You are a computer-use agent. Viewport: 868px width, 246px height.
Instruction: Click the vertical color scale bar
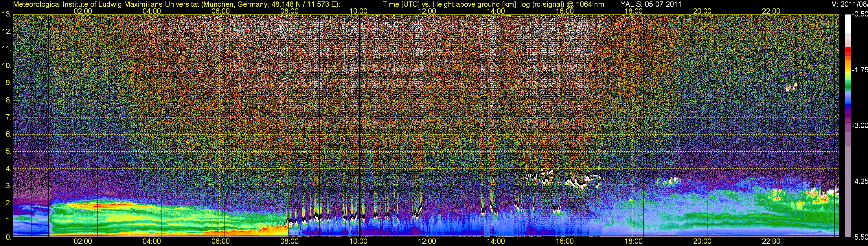coord(847,126)
